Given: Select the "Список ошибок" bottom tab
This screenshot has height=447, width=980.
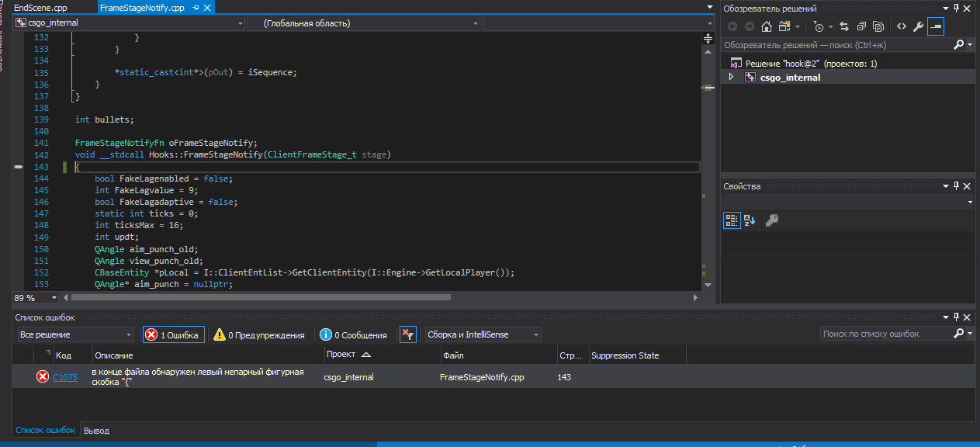Looking at the screenshot, I should tap(46, 430).
